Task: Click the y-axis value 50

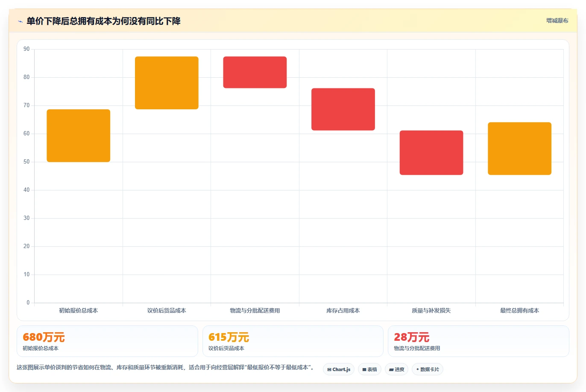Action: pos(26,162)
